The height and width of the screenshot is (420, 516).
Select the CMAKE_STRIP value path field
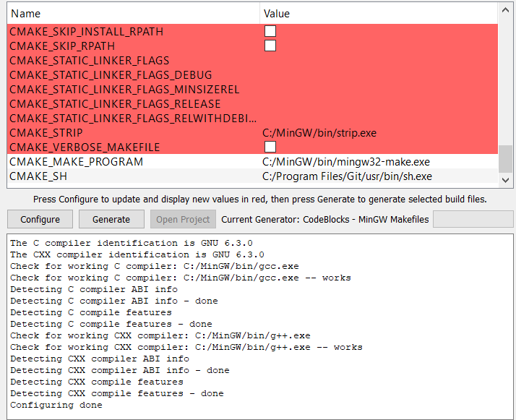[x=319, y=133]
